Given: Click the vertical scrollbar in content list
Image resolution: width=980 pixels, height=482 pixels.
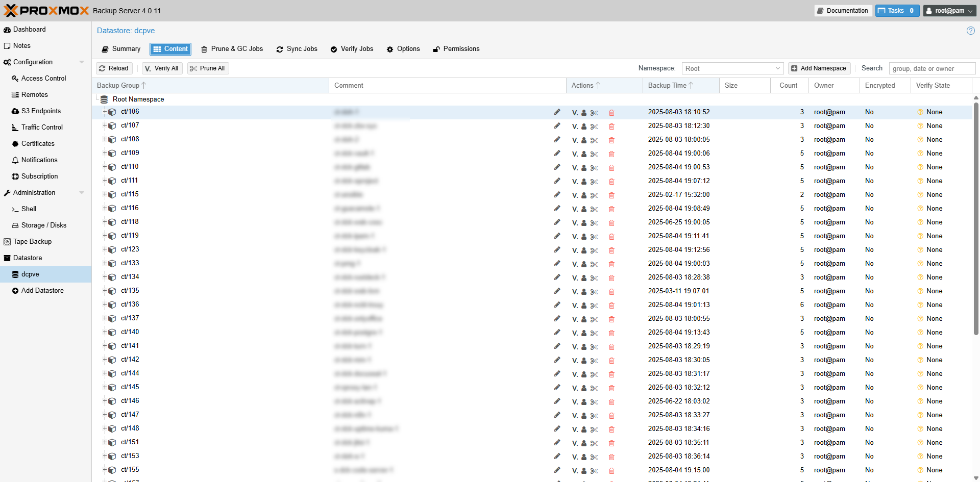Looking at the screenshot, I should pyautogui.click(x=976, y=219).
